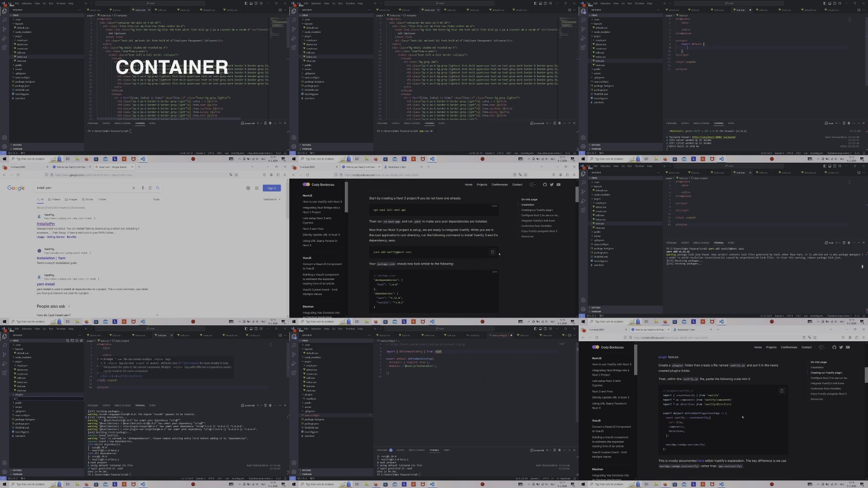
Task: Open the 'Getting Started' sublink under Installation
Action: [55, 237]
